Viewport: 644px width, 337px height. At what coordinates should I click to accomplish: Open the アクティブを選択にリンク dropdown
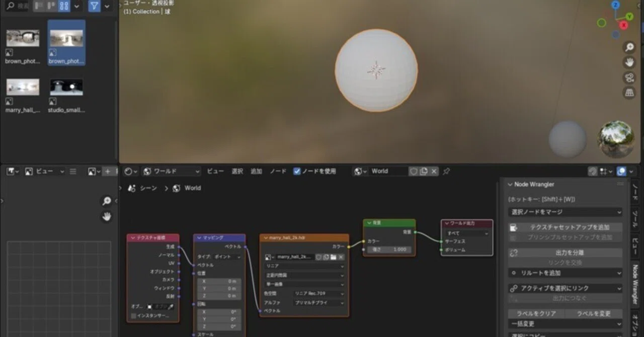[x=565, y=288]
